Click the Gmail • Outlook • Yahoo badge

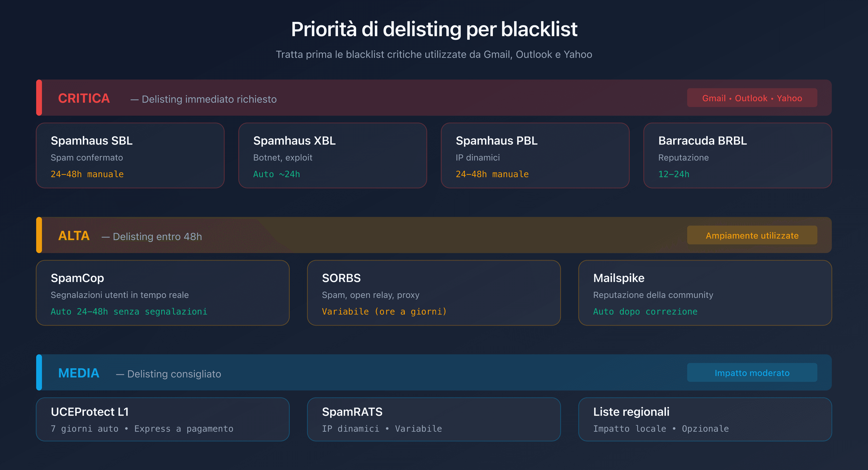(752, 98)
